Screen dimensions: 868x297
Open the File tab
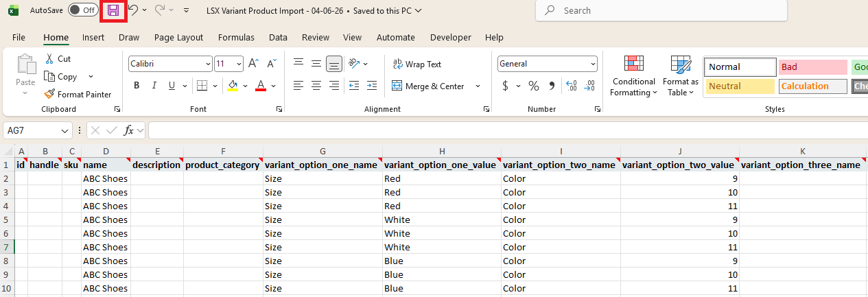point(19,37)
